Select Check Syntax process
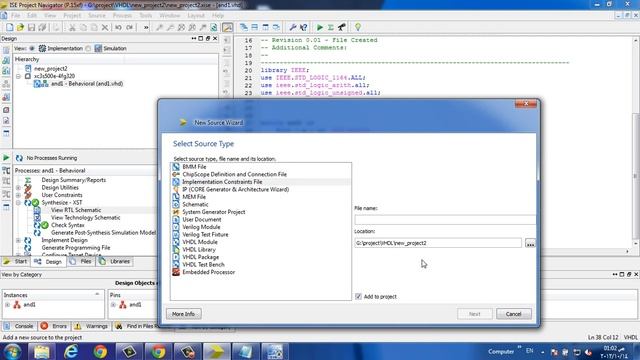 click(68, 225)
